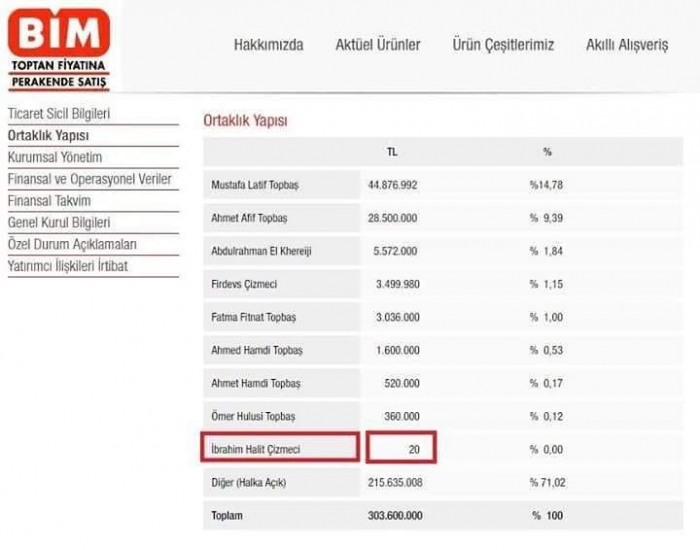Open Genel Kurul Bilgileri link
700x550 pixels.
click(x=59, y=222)
